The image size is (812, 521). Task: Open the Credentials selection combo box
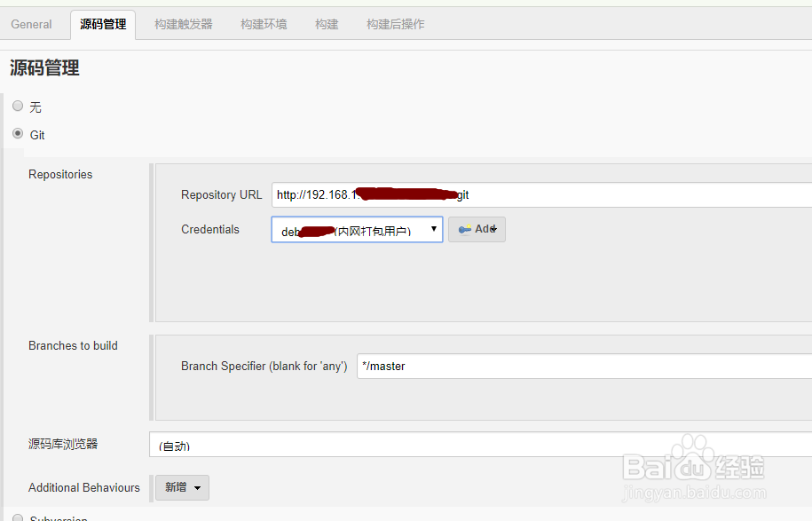tap(355, 229)
